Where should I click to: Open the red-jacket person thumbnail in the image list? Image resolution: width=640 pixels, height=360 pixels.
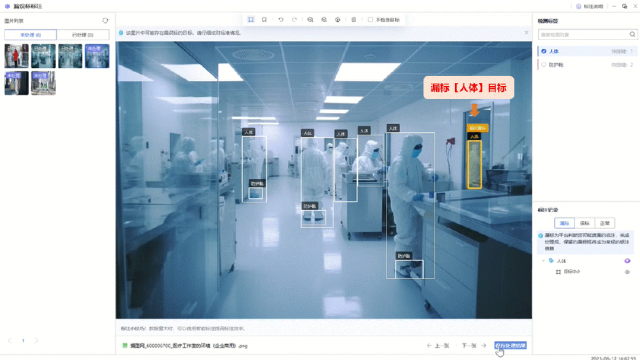click(x=17, y=56)
